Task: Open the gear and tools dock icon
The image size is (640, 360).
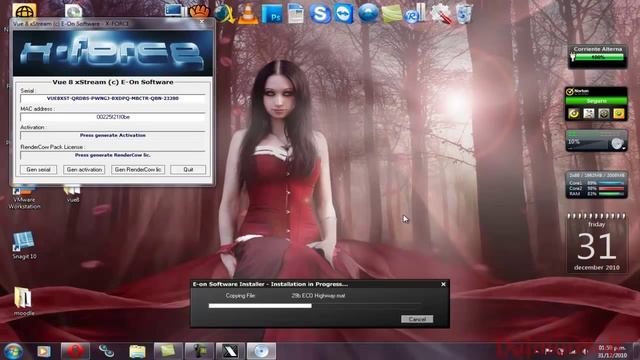Action: [440, 13]
